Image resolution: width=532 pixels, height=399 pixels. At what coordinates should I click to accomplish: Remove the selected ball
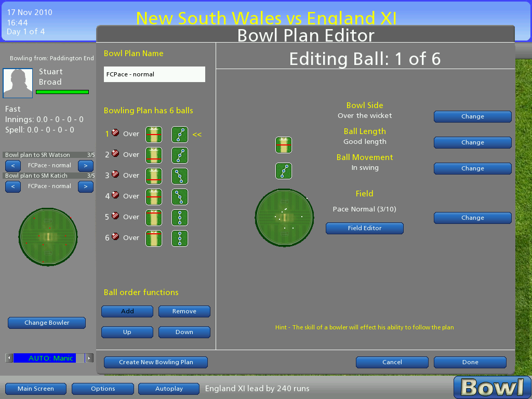(184, 312)
